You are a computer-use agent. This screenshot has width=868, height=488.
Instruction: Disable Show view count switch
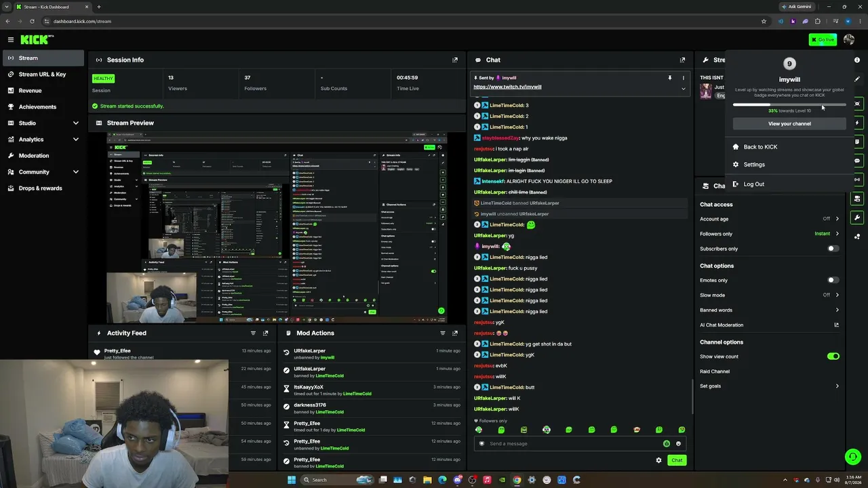pyautogui.click(x=833, y=357)
